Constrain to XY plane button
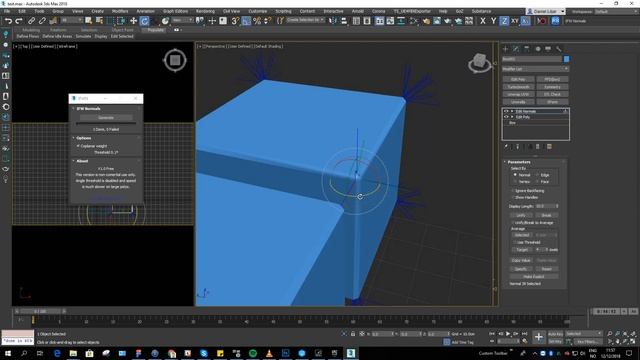 (515, 21)
